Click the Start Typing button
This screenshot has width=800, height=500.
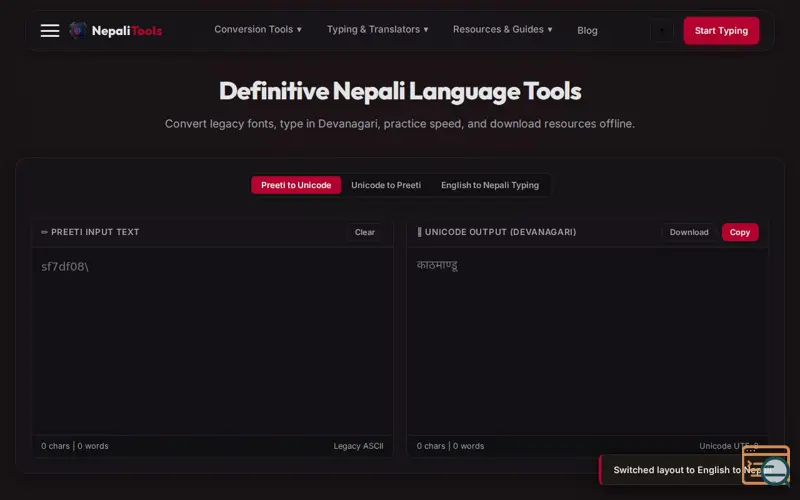tap(721, 31)
